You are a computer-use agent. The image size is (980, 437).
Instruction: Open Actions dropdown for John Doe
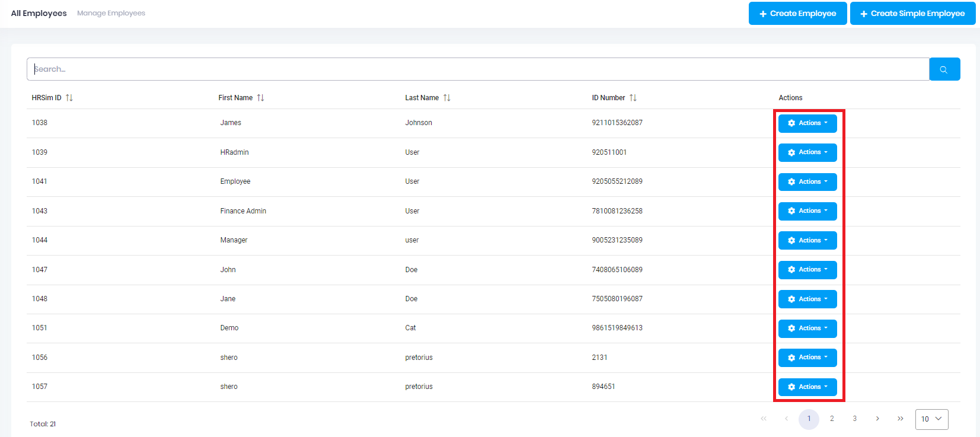(x=807, y=270)
